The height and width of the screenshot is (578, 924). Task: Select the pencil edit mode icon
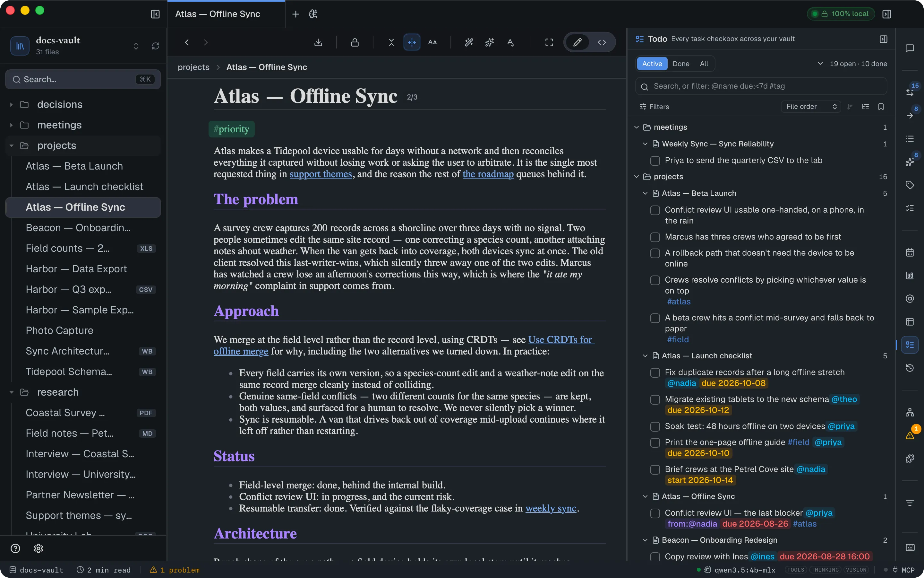coord(577,42)
